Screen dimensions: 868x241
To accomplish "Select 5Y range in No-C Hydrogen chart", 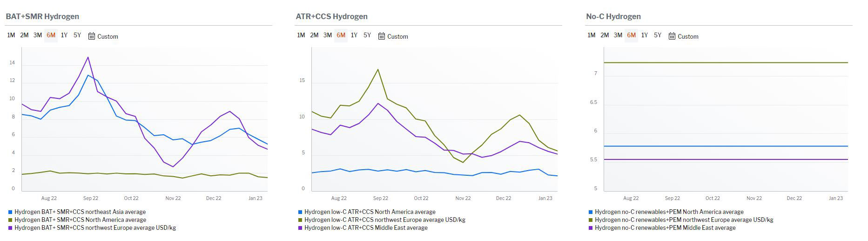I will point(658,35).
